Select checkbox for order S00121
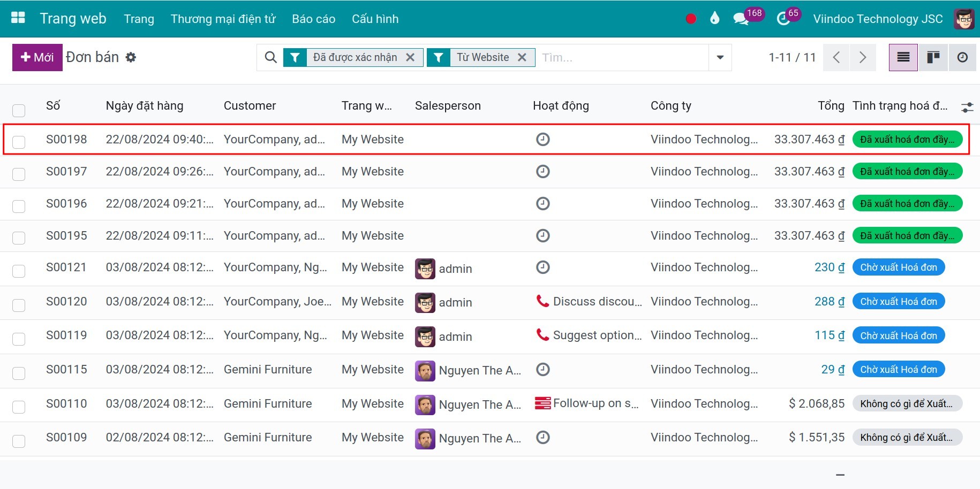This screenshot has height=489, width=980. coord(19,271)
